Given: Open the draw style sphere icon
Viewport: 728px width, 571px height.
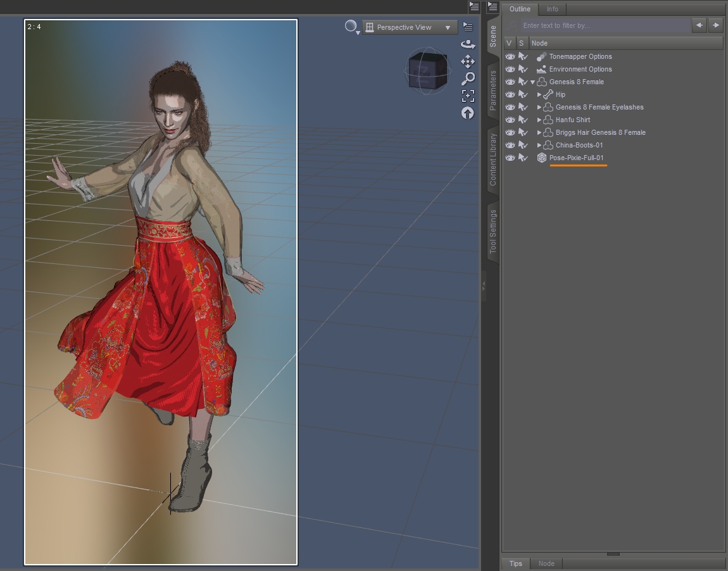Looking at the screenshot, I should click(x=351, y=26).
